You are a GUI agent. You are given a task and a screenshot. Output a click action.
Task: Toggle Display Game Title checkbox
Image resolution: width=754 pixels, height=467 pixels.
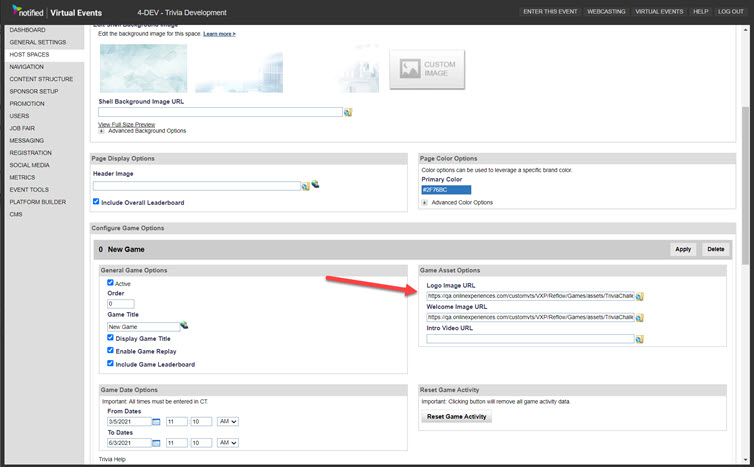(x=110, y=338)
